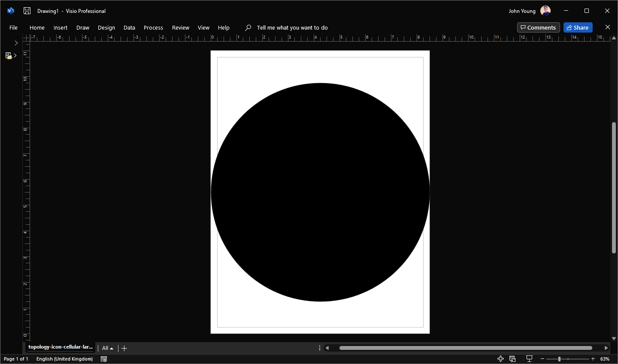Open the Process ribbon tab
Image resolution: width=618 pixels, height=364 pixels.
tap(153, 27)
